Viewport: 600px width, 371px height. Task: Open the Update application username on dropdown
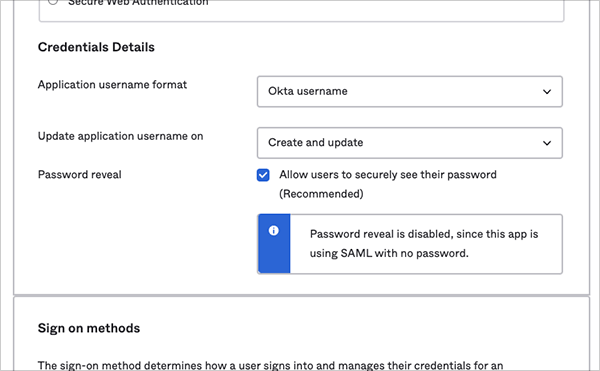point(409,143)
